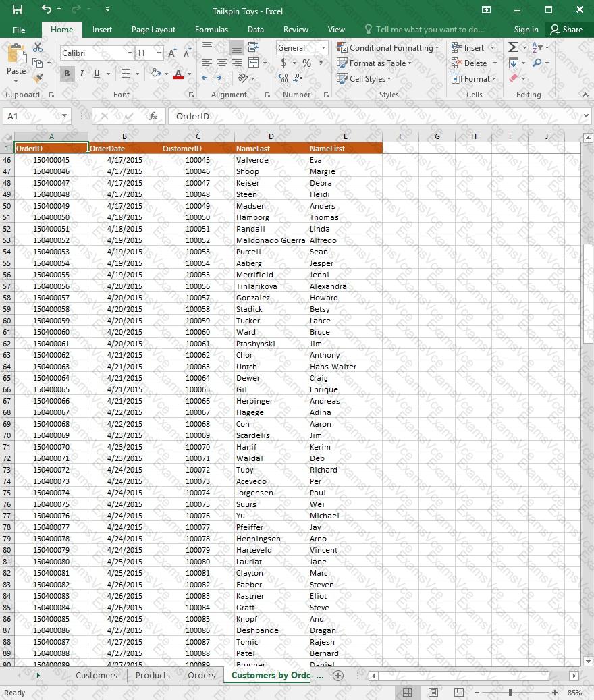Open the Calibri font name dropdown

click(130, 53)
